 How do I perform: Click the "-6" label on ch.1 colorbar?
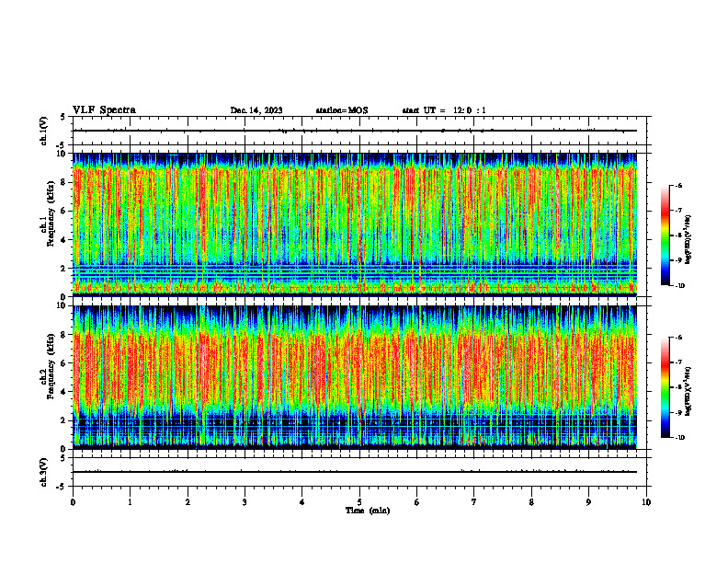(x=678, y=185)
